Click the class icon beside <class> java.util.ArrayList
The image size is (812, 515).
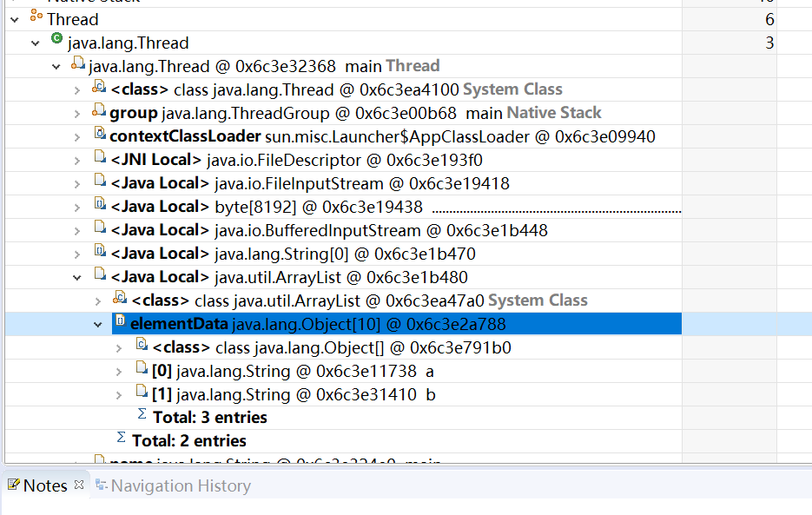click(x=118, y=300)
